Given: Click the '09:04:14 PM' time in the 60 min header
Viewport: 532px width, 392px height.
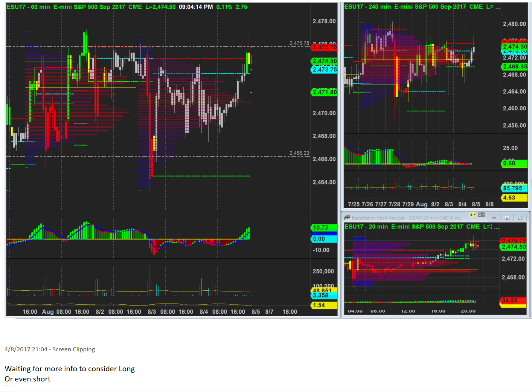Looking at the screenshot, I should 196,7.
